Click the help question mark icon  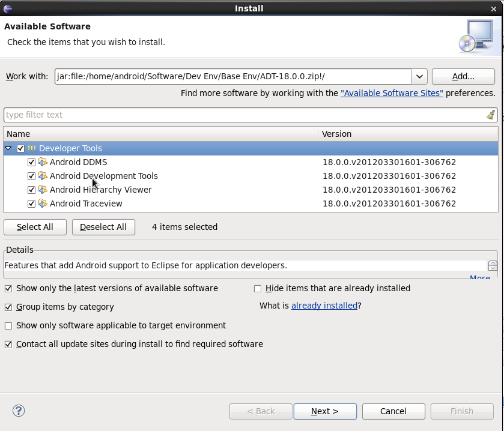tap(19, 411)
